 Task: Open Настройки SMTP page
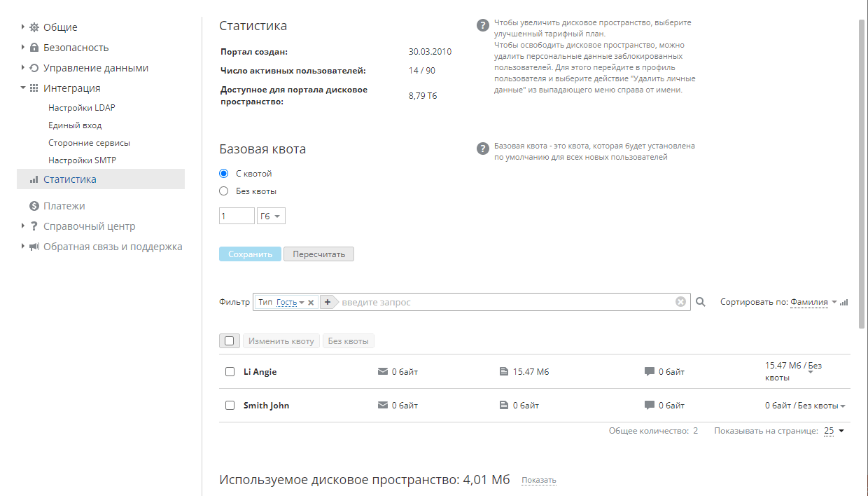pyautogui.click(x=82, y=160)
